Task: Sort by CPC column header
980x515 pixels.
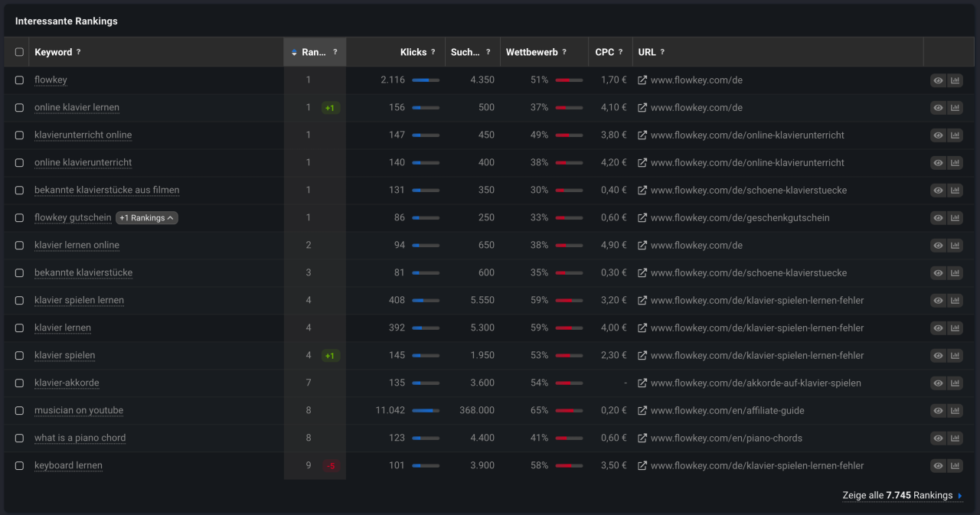Action: point(605,53)
